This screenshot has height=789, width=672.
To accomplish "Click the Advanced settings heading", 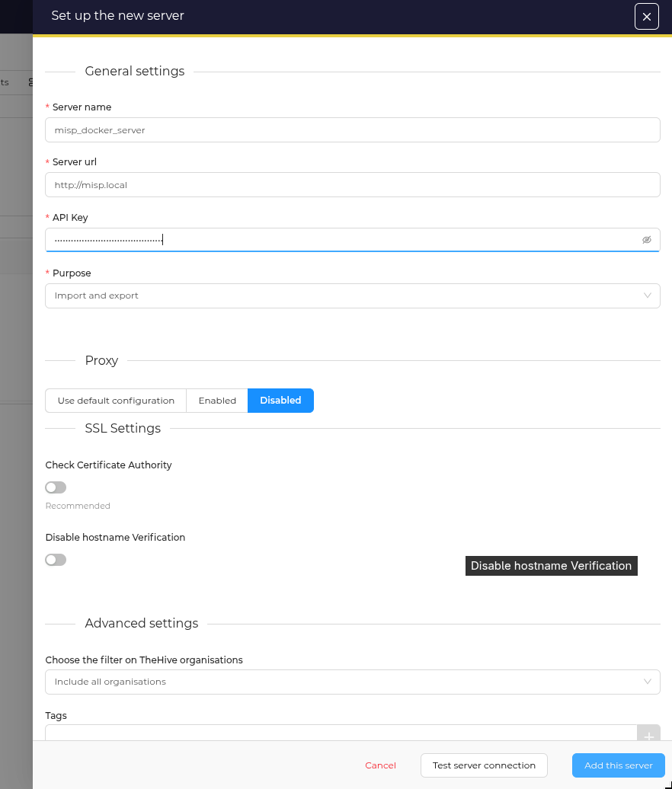I will pos(142,624).
